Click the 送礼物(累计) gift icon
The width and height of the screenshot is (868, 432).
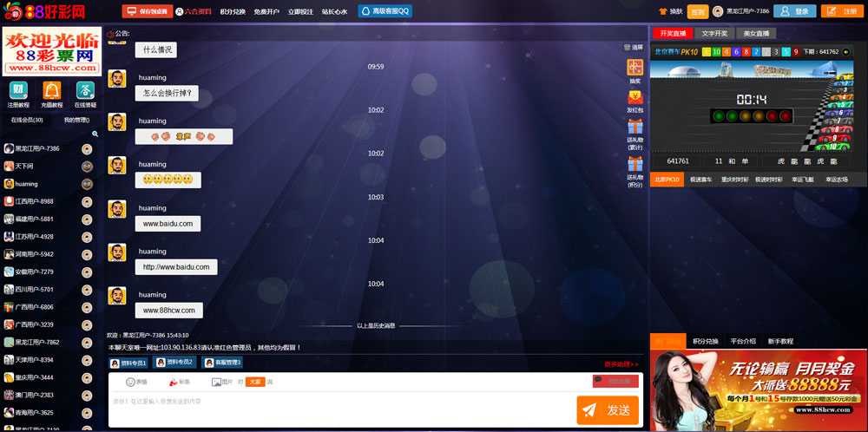635,131
